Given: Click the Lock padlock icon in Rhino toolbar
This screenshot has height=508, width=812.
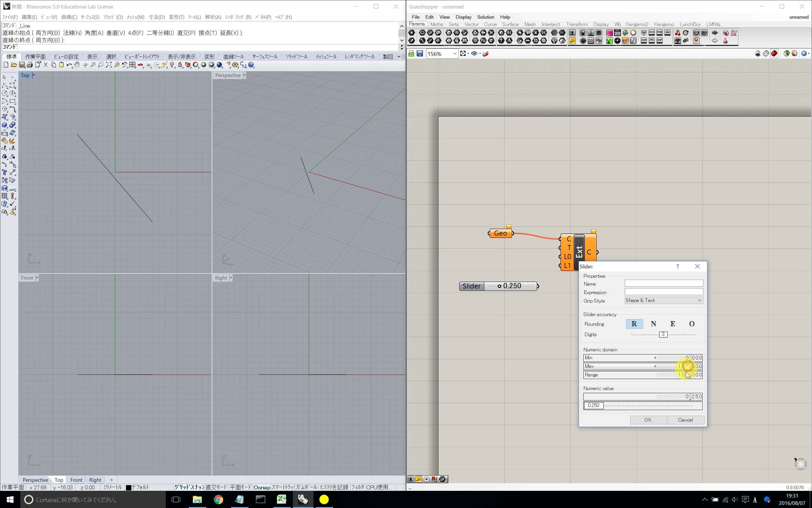Looking at the screenshot, I should (180, 65).
